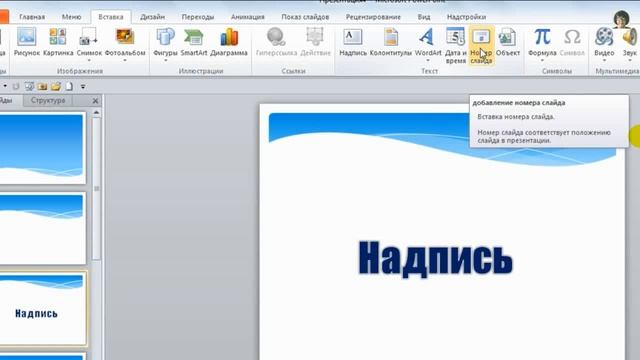Expand the Снимок dropdown arrow
640x360 pixels.
[x=89, y=60]
